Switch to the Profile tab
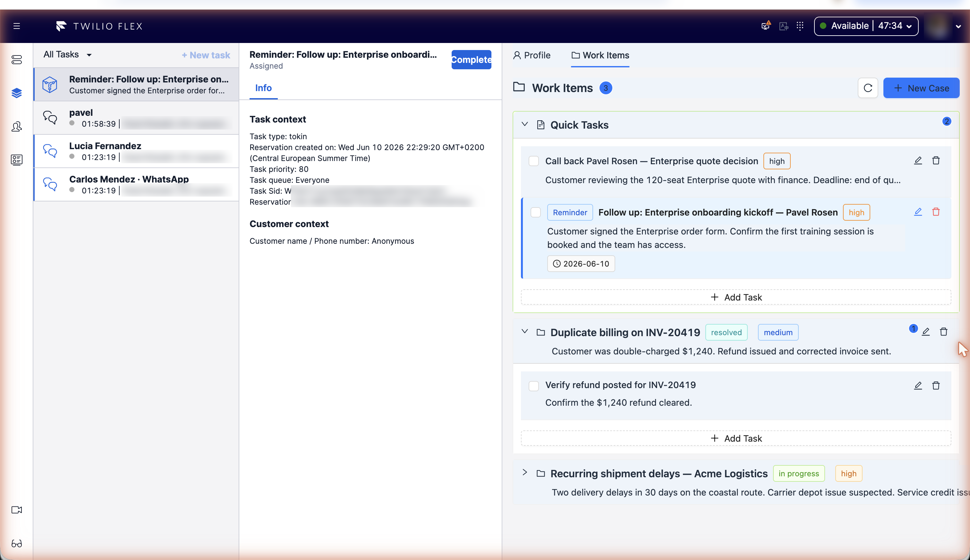Screen dimensions: 970x560 pyautogui.click(x=532, y=55)
